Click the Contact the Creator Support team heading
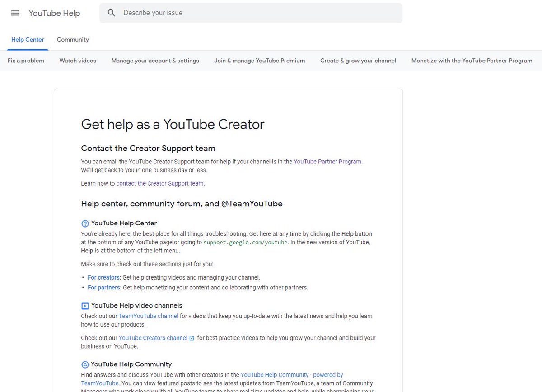The height and width of the screenshot is (392, 542). [x=148, y=148]
